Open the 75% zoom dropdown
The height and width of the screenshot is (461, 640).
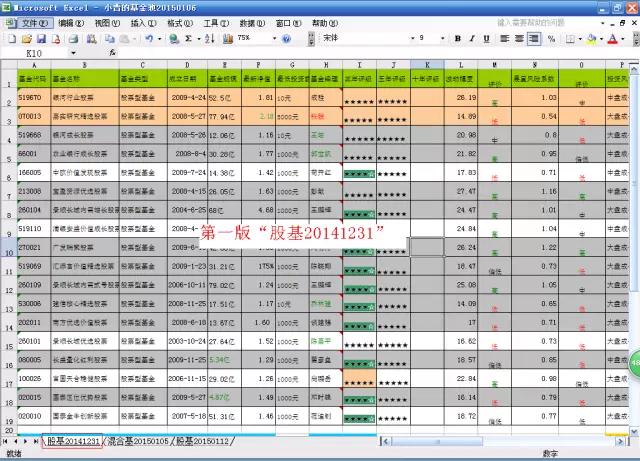tap(274, 38)
